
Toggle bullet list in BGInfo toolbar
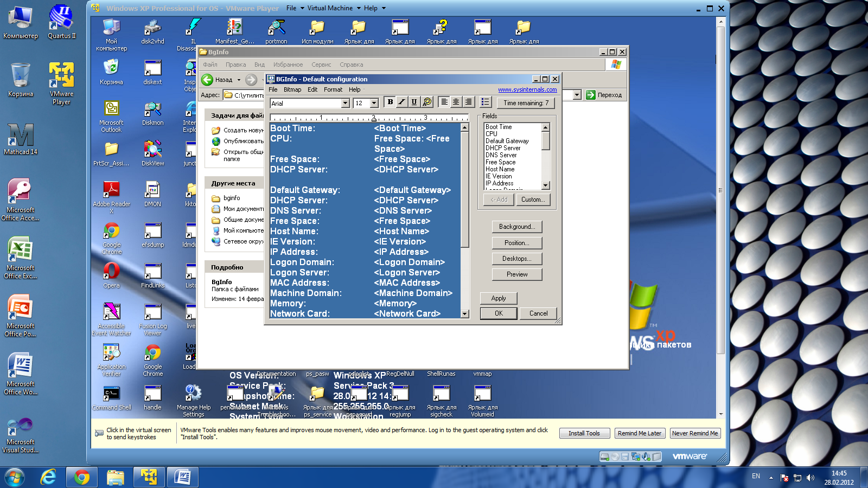(x=486, y=102)
